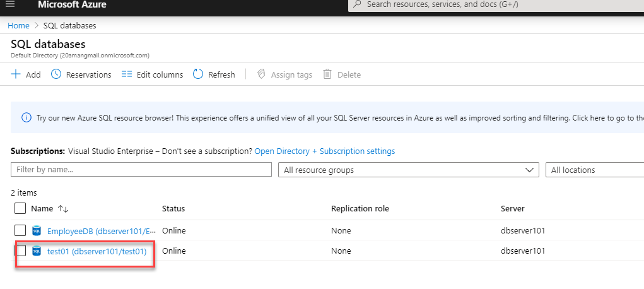Click the Add plus icon
This screenshot has height=289, width=644.
pos(16,74)
